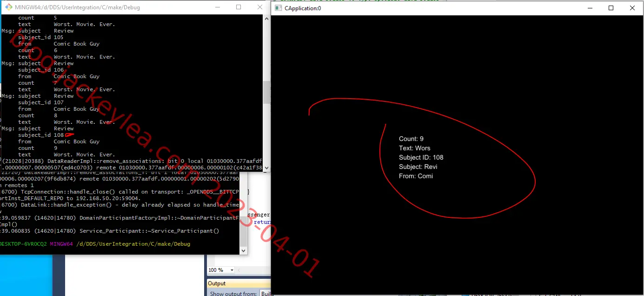This screenshot has height=296, width=644.
Task: Click the MINGW64 terminal title bar icon
Action: tap(8, 7)
